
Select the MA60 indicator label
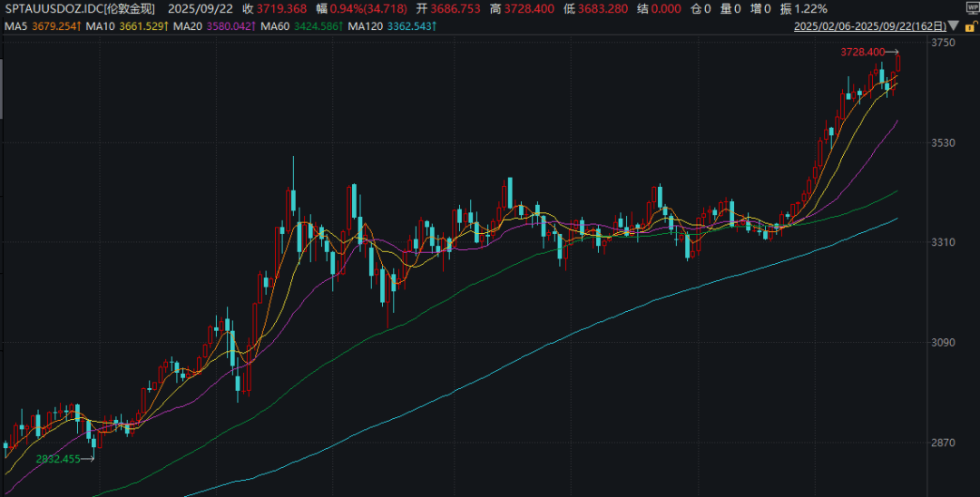click(275, 27)
